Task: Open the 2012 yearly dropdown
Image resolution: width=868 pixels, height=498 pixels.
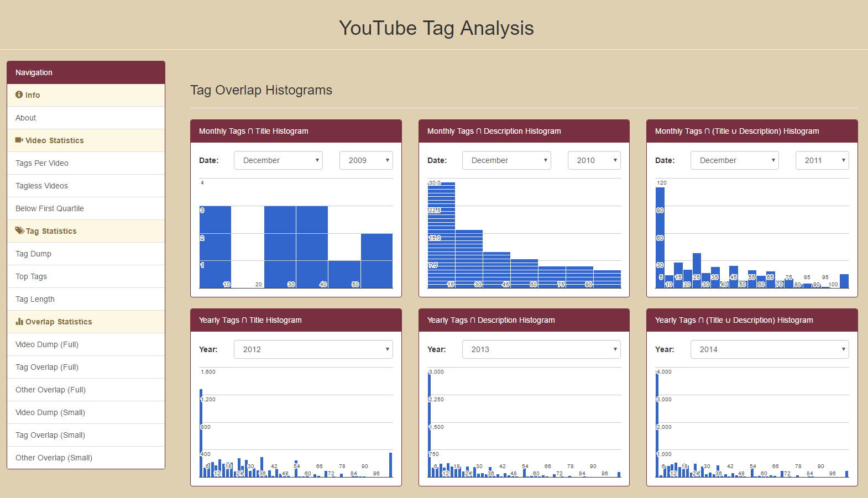Action: tap(313, 349)
